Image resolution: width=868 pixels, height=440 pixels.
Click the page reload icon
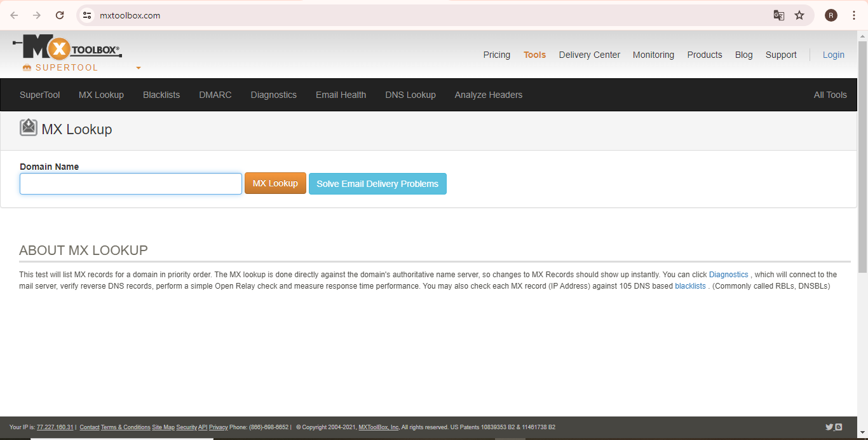coord(60,15)
